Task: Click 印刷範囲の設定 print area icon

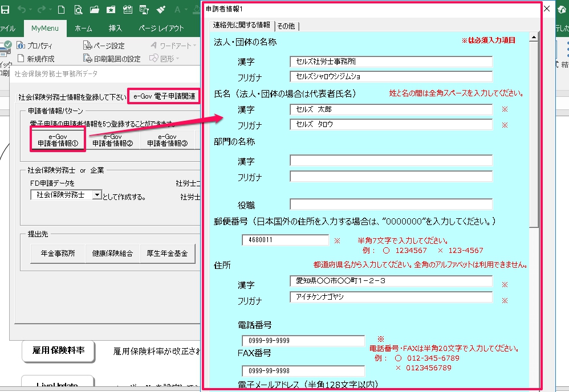Action: tap(87, 58)
